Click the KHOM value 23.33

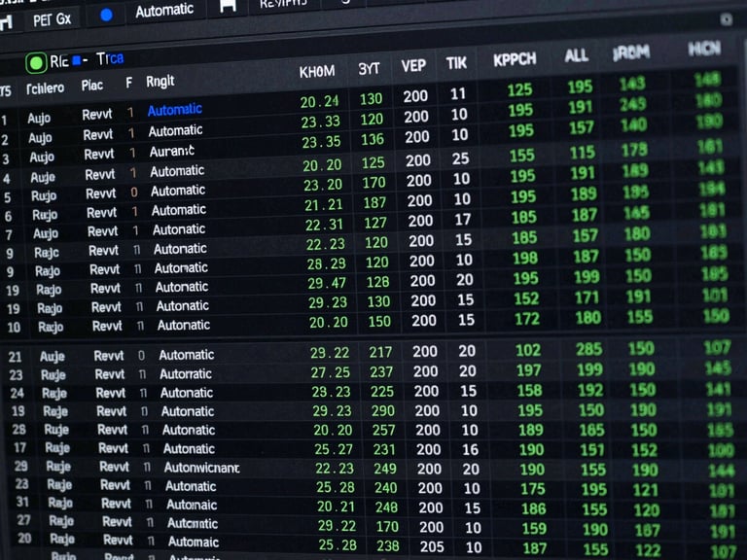point(321,122)
